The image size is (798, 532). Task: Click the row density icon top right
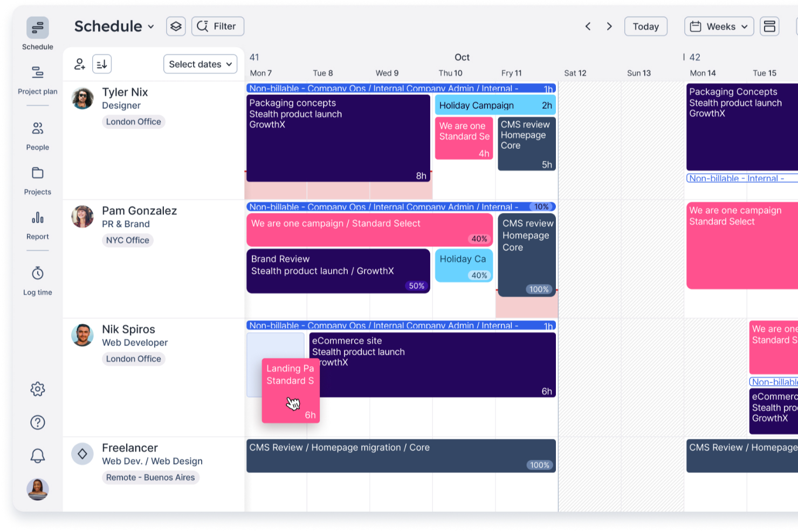click(769, 26)
